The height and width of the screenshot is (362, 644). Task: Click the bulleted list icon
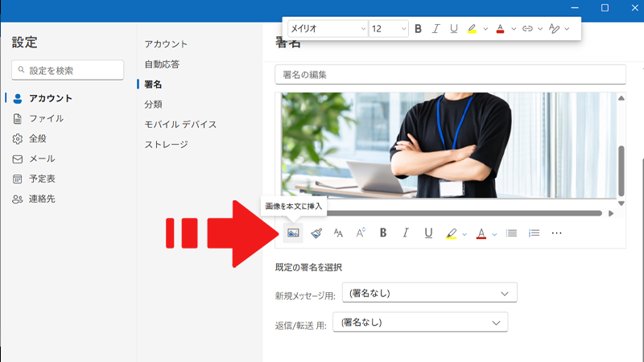[511, 233]
